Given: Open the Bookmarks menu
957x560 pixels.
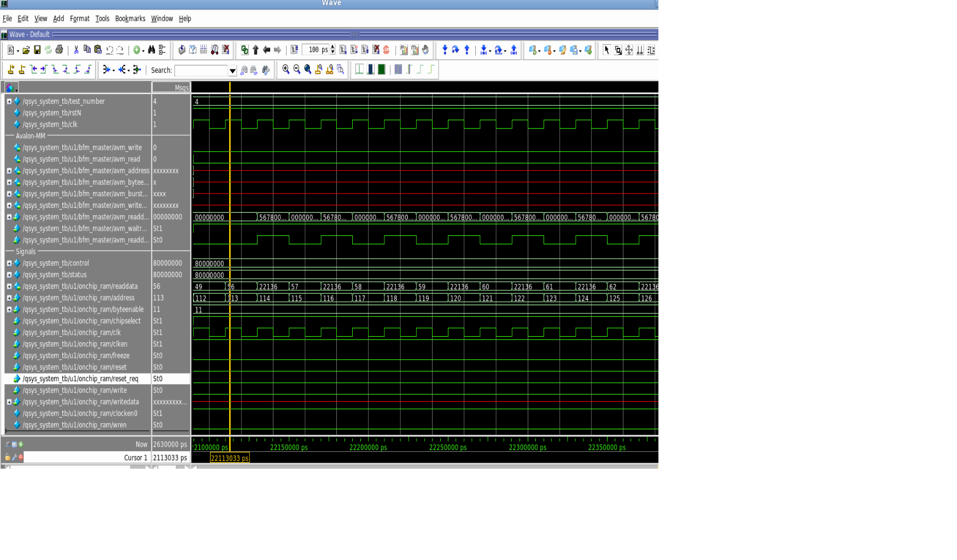Looking at the screenshot, I should point(130,19).
